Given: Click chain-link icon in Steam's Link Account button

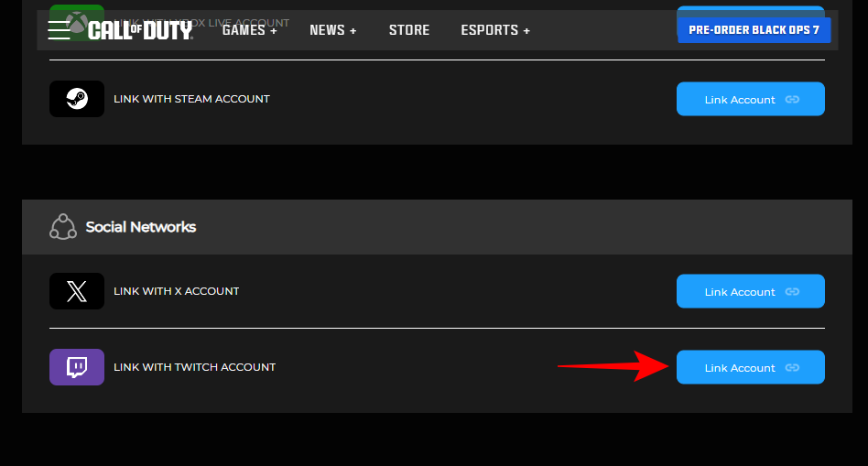Looking at the screenshot, I should [792, 100].
